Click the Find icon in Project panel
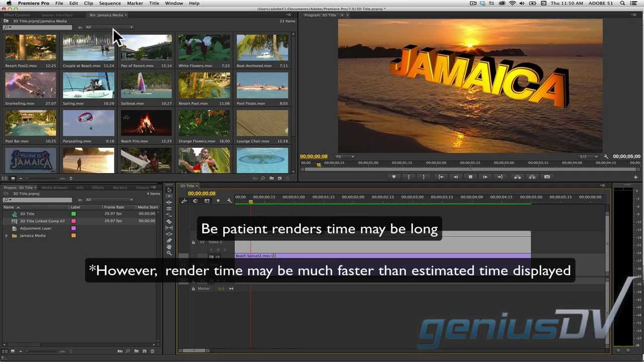The image size is (644, 362). [127, 351]
